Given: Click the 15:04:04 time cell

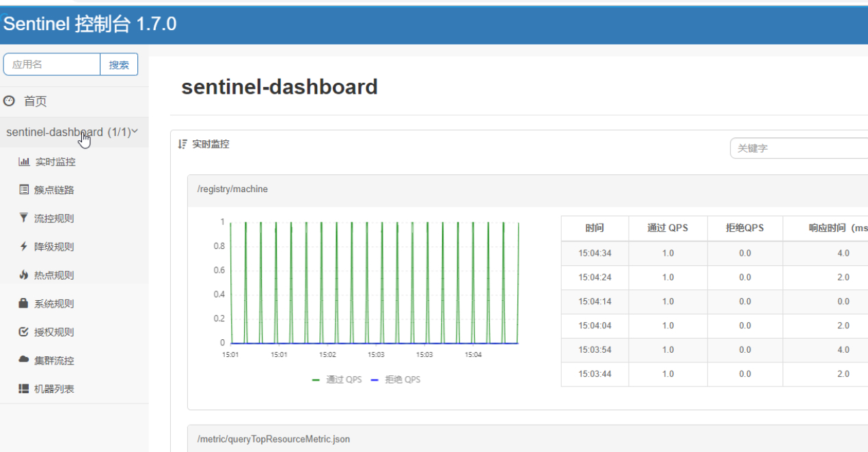Looking at the screenshot, I should [x=595, y=325].
